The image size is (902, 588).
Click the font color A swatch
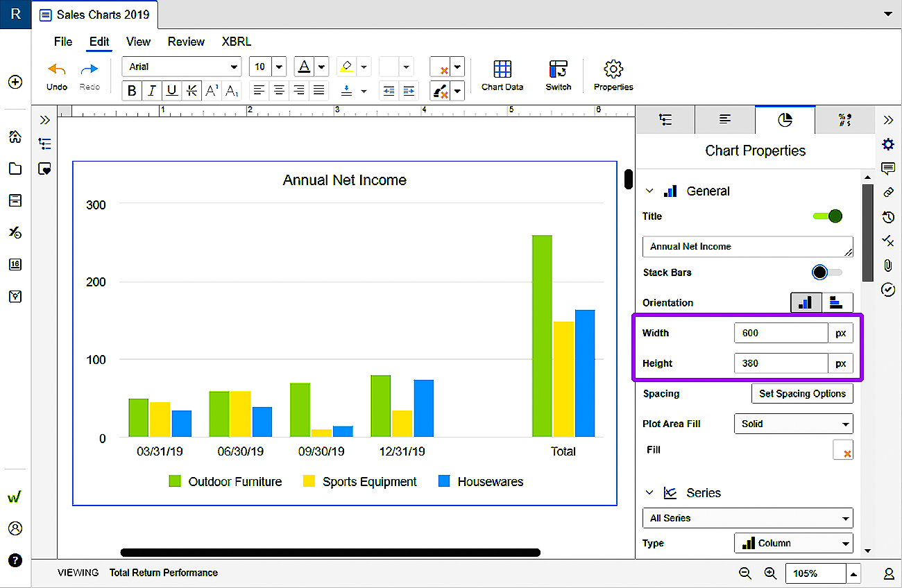304,67
